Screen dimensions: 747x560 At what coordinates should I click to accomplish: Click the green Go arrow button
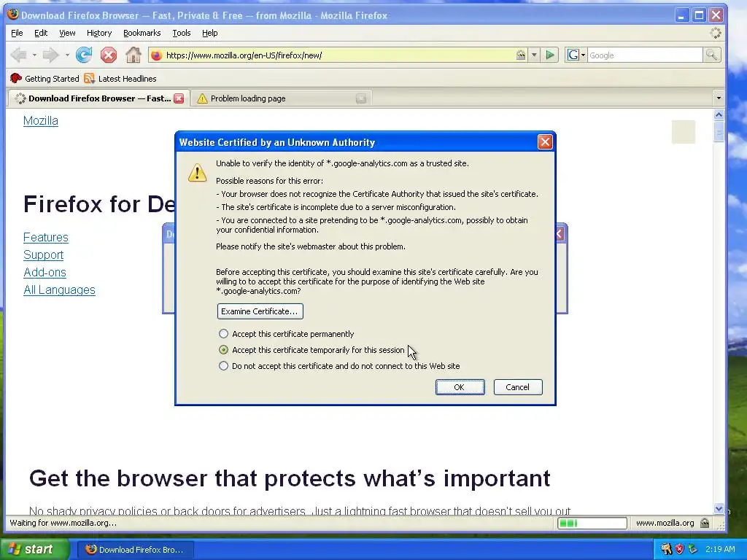point(550,55)
